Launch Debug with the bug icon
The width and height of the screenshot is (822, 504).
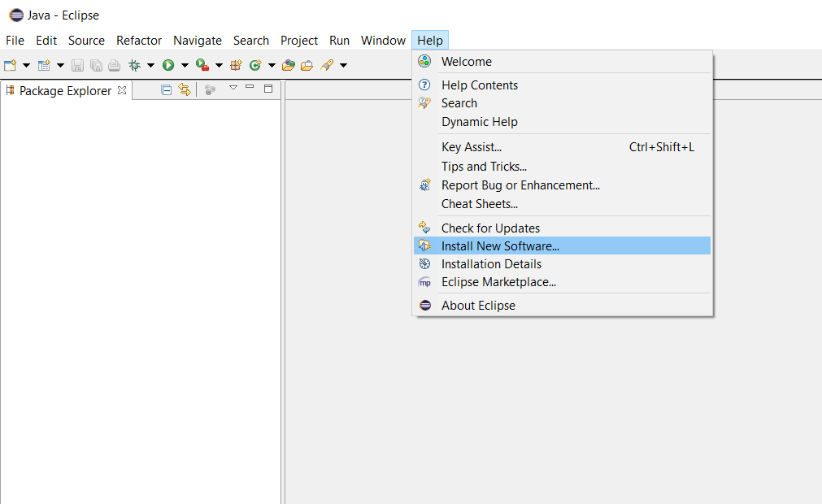(135, 65)
